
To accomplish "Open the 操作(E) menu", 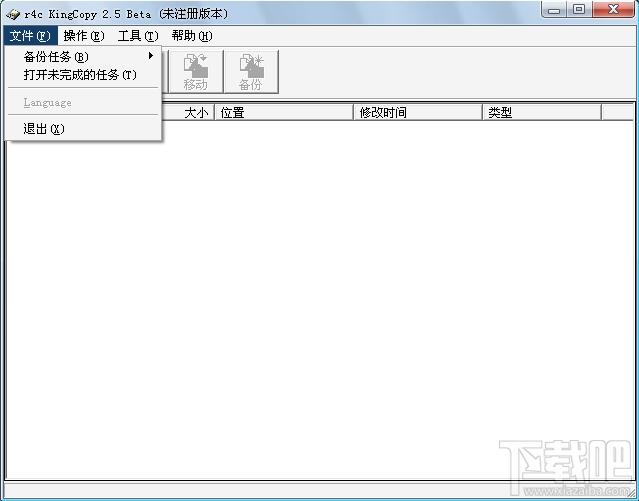I will click(84, 36).
